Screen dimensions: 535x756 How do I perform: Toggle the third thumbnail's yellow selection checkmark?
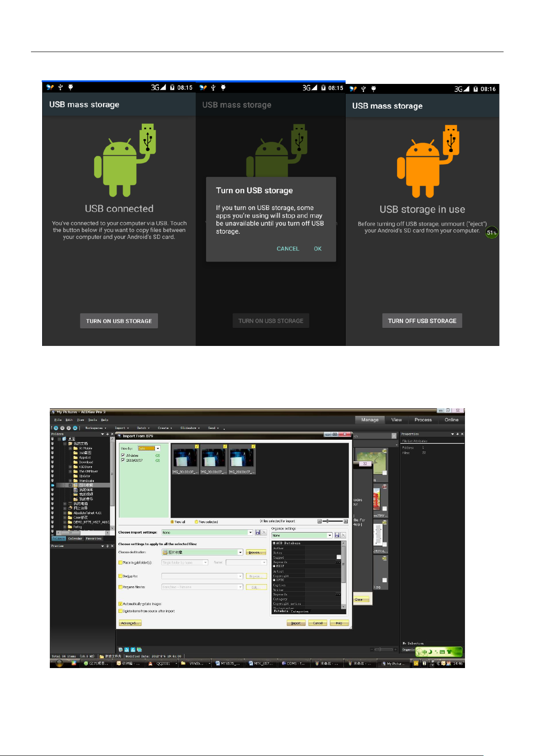pos(253,446)
